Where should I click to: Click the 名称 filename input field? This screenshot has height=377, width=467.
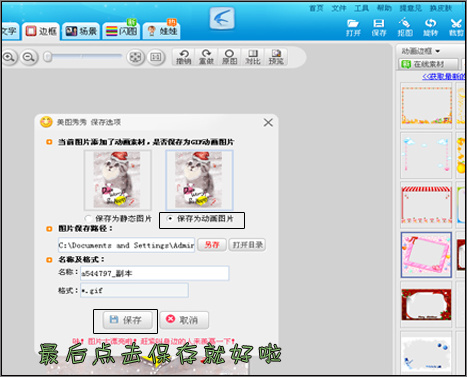(155, 273)
